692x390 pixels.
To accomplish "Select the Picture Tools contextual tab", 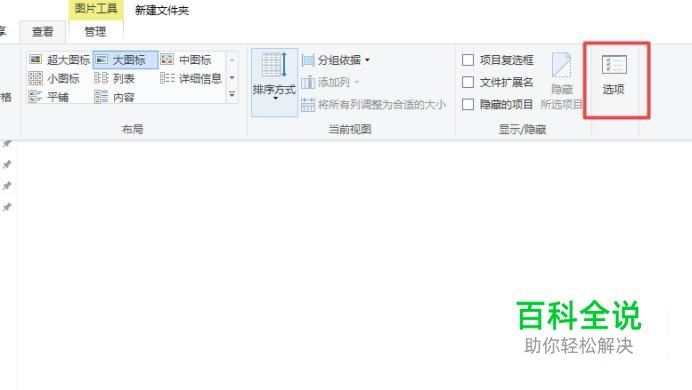I will point(96,9).
